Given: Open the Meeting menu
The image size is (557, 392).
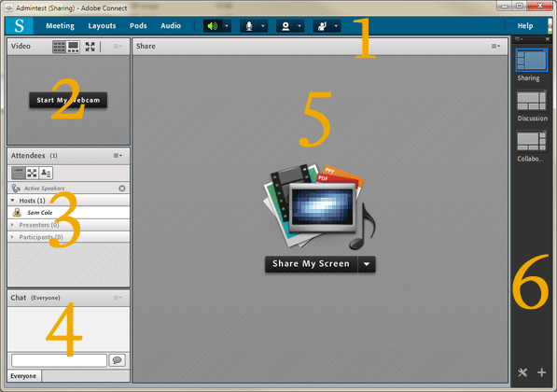Looking at the screenshot, I should pyautogui.click(x=60, y=25).
